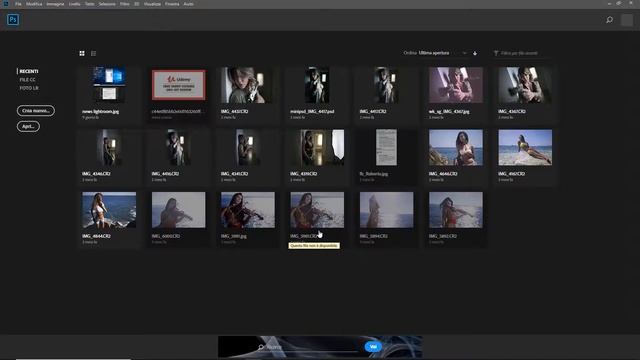
Task: Open the IMG_4367.CR2 thumbnail
Action: [525, 85]
